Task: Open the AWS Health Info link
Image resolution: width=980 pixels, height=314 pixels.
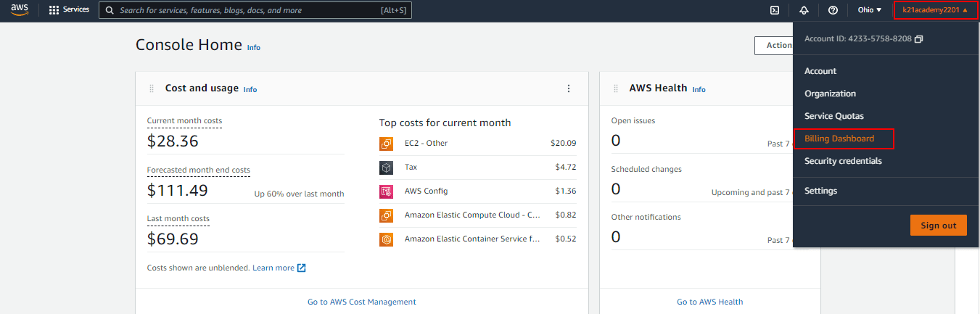Action: (x=699, y=90)
